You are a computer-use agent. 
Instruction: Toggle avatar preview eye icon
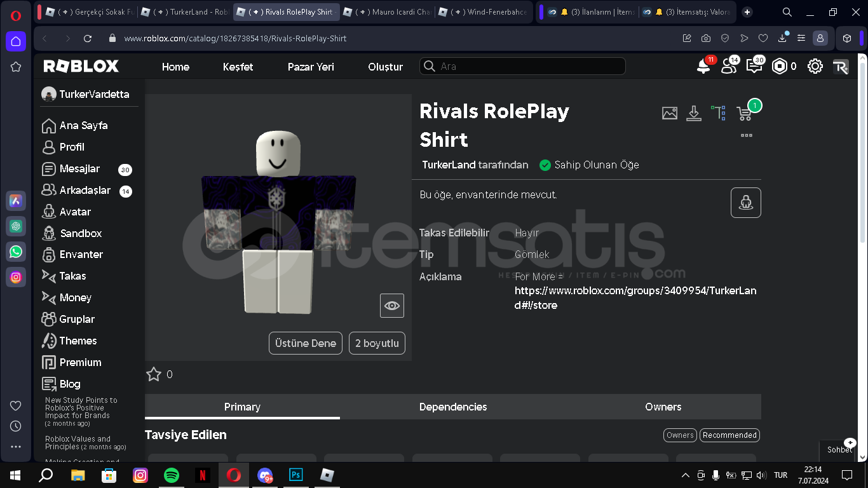[392, 306]
